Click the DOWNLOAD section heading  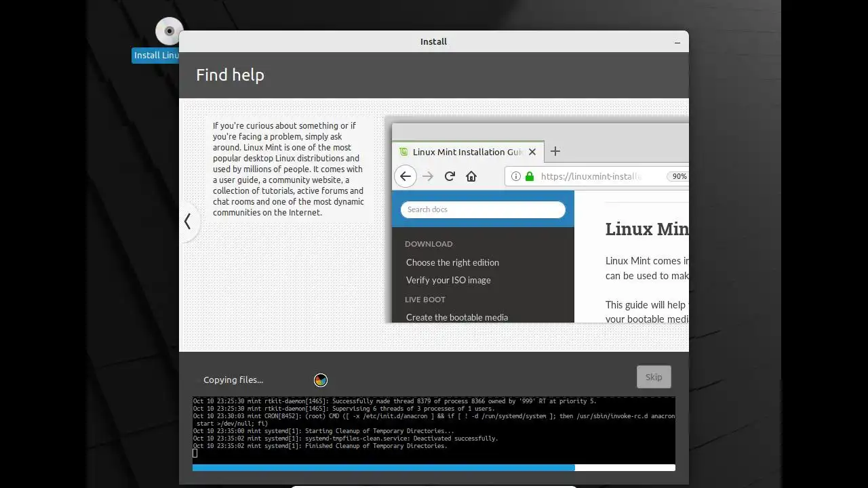point(429,244)
